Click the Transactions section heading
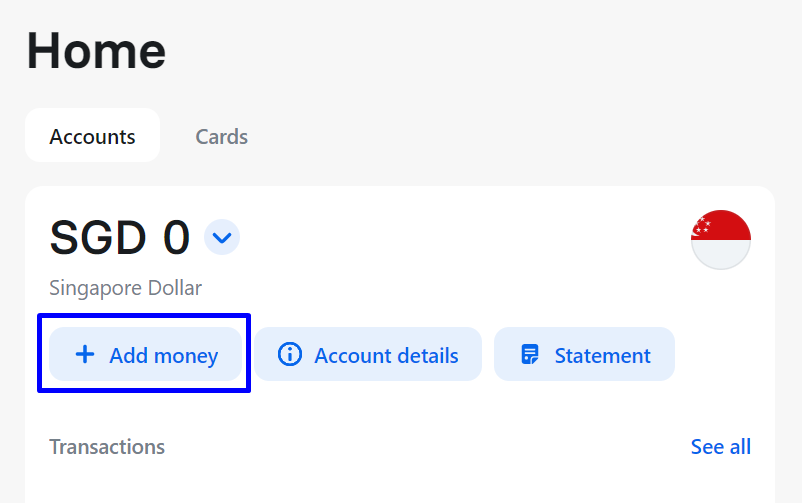802x503 pixels. pos(107,447)
